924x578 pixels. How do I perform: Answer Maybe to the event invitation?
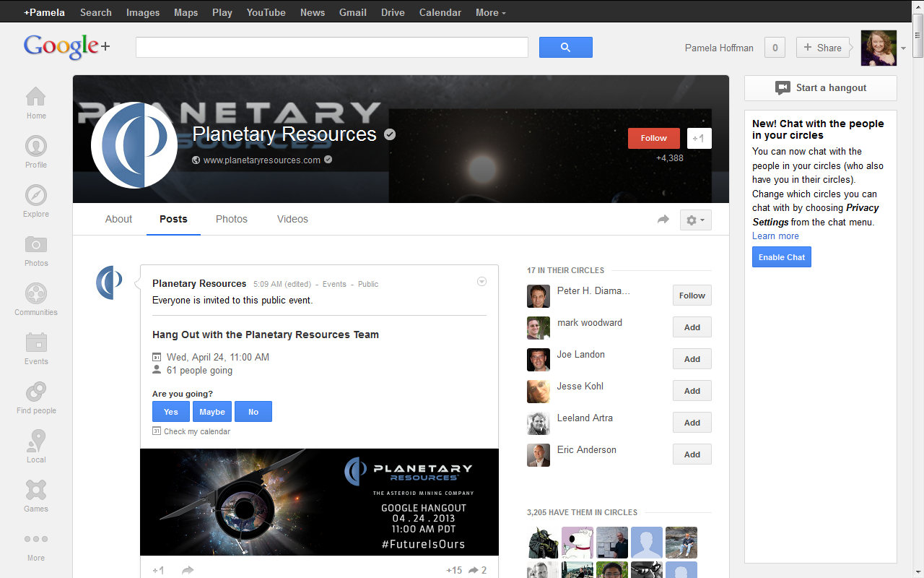[x=212, y=412]
